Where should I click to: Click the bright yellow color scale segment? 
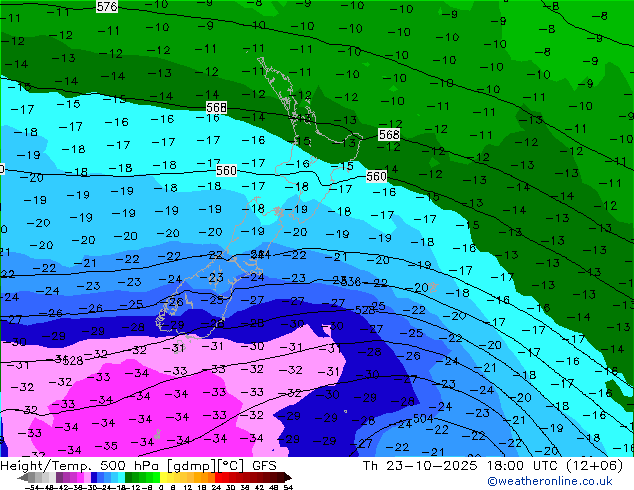163,477
